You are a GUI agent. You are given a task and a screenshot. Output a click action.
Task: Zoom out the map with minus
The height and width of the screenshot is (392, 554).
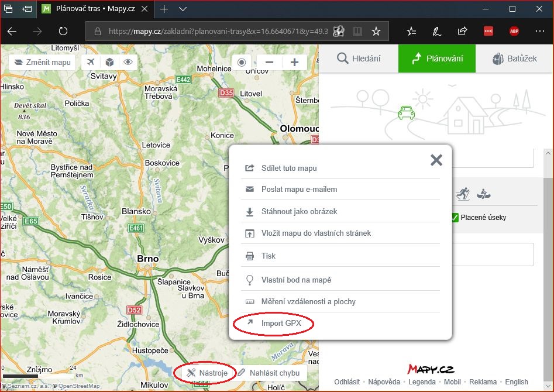pyautogui.click(x=269, y=62)
